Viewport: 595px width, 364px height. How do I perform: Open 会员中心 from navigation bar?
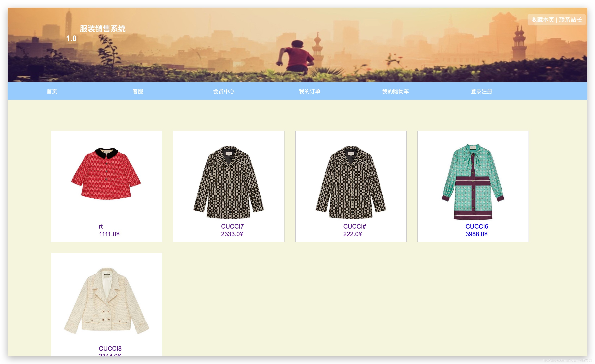point(224,91)
